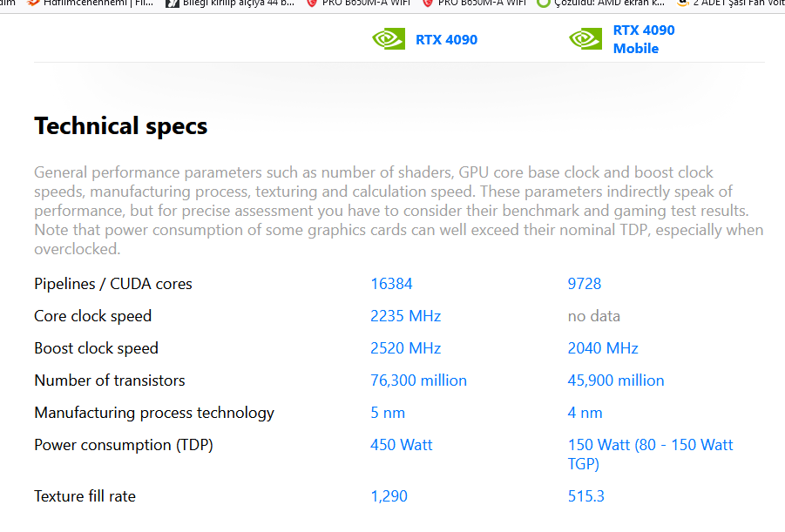Open the second PRO B650M-A WIFI bookmark
This screenshot has height=532, width=785.
pyautogui.click(x=475, y=3)
